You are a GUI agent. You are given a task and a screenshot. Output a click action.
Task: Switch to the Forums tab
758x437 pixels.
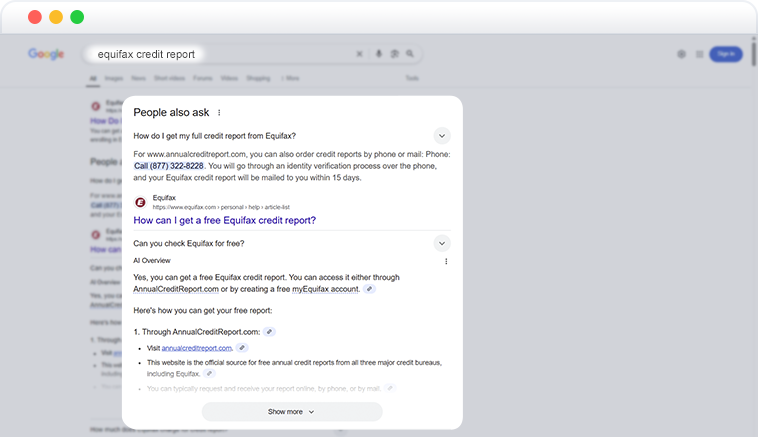click(203, 78)
